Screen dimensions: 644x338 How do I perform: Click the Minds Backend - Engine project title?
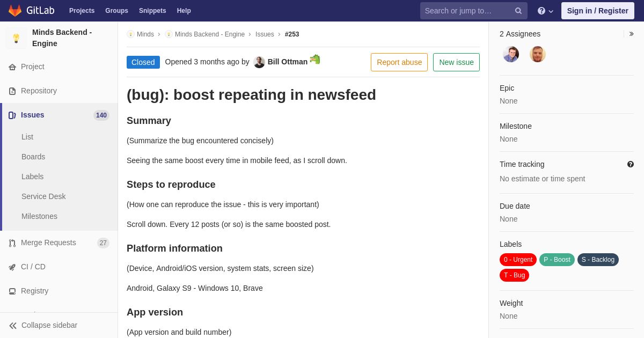click(x=62, y=38)
